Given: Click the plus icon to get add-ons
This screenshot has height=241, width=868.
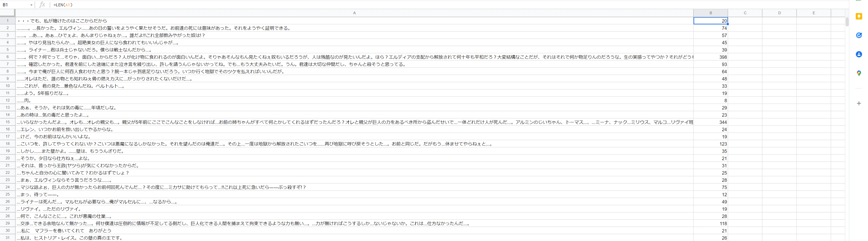Looking at the screenshot, I should coord(859,103).
